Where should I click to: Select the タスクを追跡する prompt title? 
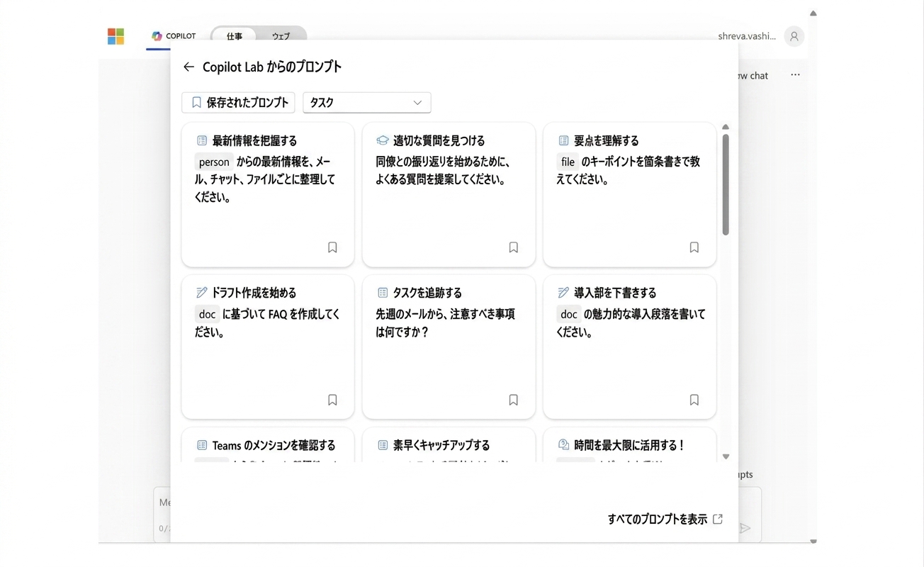[427, 293]
